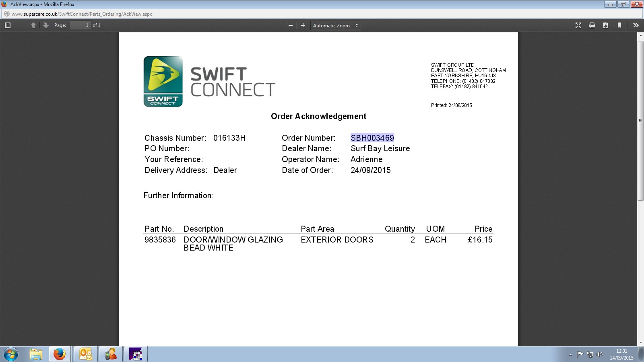Click the Printed: 24/09/2015 line
This screenshot has height=362, width=644.
[x=452, y=105]
